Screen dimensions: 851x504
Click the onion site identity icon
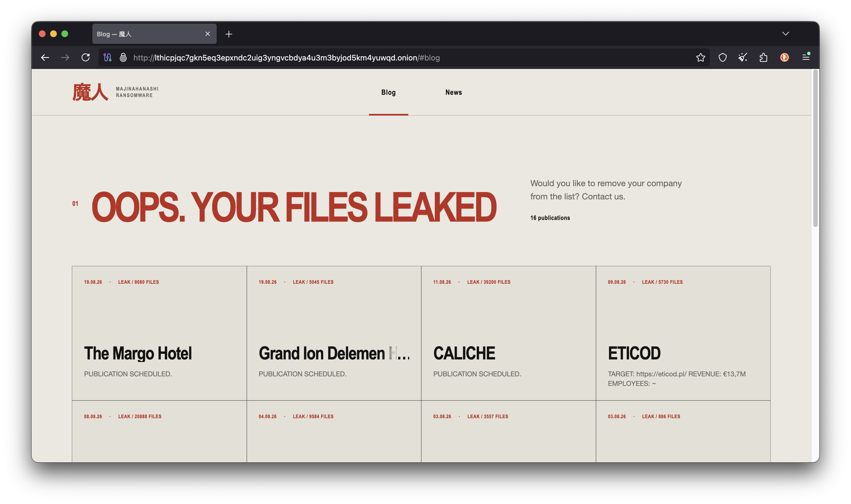pyautogui.click(x=123, y=58)
